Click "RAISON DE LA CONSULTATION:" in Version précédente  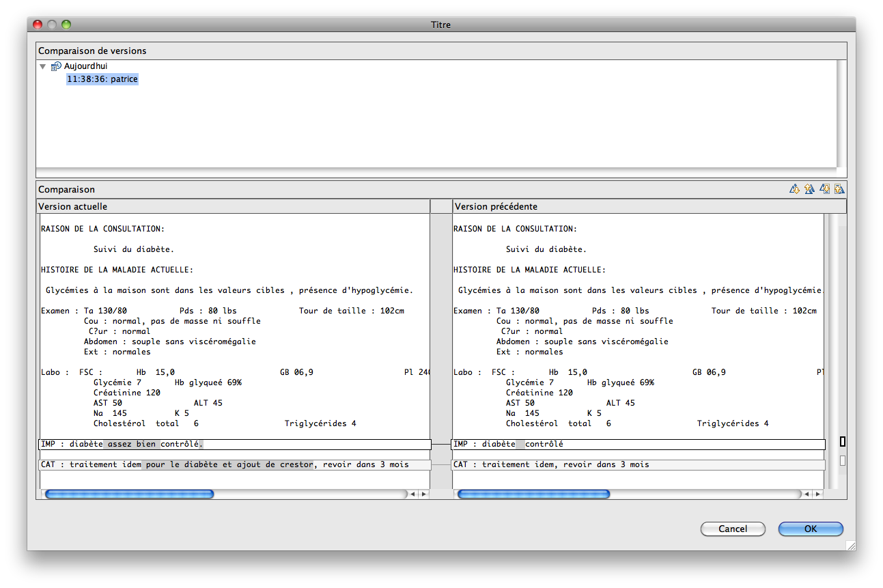515,229
